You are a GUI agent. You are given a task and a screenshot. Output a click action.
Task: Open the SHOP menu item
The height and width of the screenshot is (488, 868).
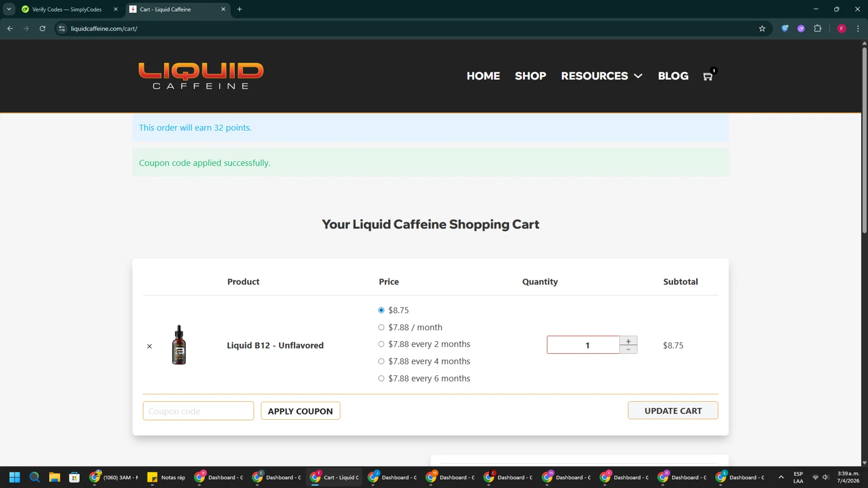[531, 76]
